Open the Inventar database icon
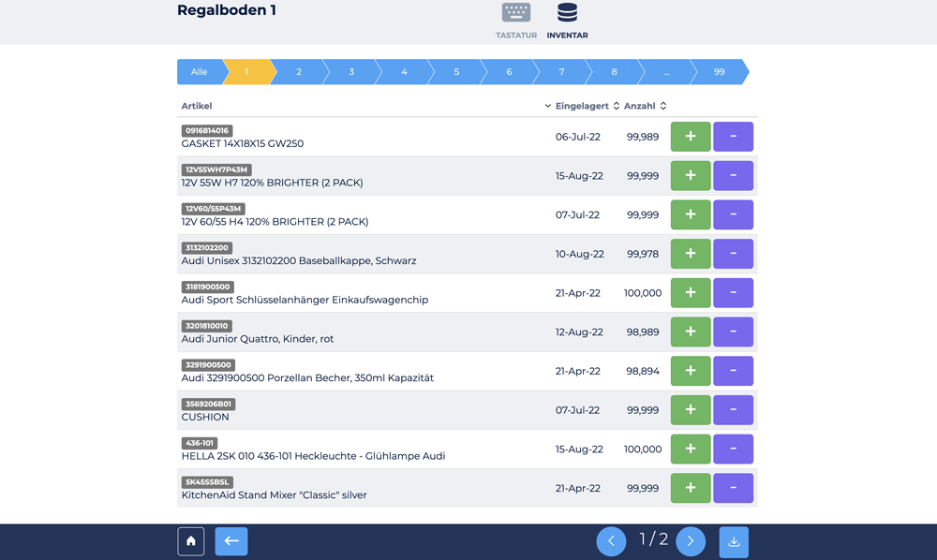Screen dimensions: 937x560 [567, 14]
